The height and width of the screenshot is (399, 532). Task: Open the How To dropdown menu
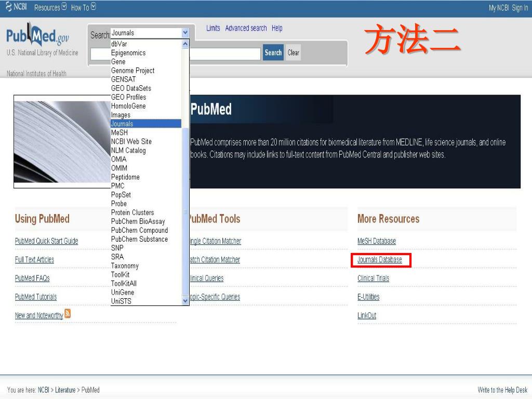pyautogui.click(x=84, y=7)
